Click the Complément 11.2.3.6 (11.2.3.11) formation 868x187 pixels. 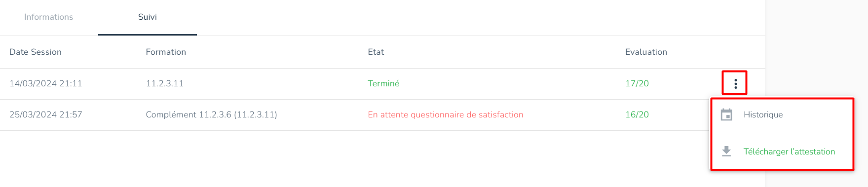[x=211, y=114]
